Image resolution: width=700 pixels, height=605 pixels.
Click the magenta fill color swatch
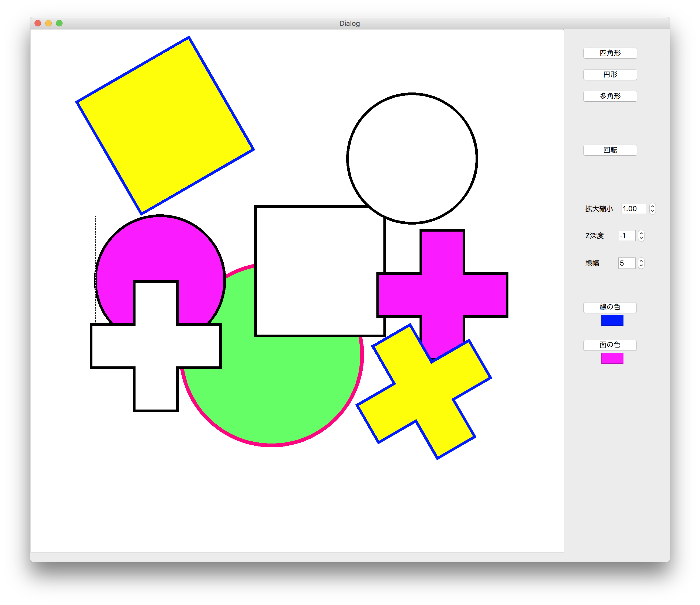pos(612,358)
